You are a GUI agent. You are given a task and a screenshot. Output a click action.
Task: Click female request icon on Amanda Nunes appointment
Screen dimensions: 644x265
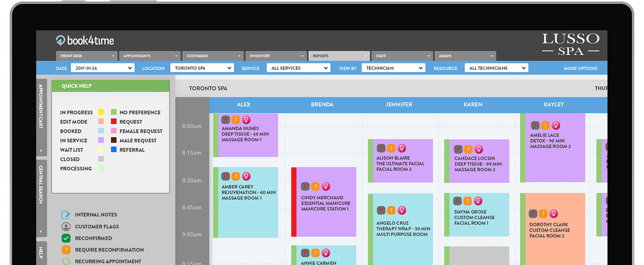coord(246,120)
